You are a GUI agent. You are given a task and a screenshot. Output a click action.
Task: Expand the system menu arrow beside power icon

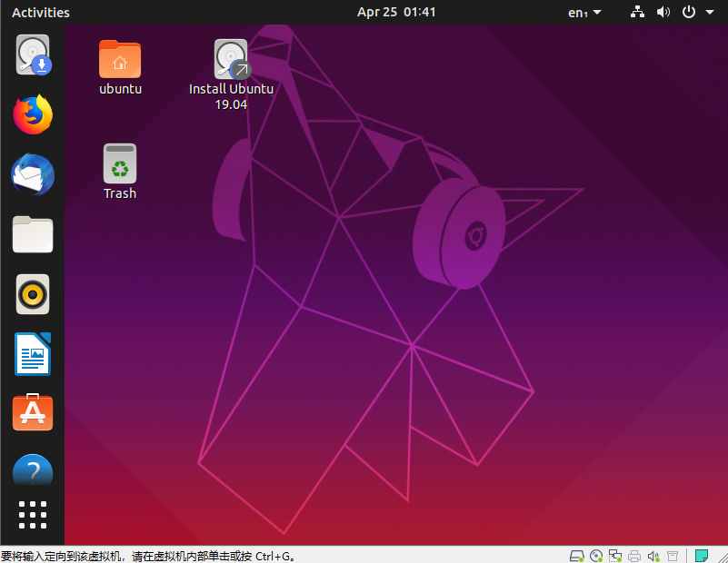pyautogui.click(x=710, y=12)
